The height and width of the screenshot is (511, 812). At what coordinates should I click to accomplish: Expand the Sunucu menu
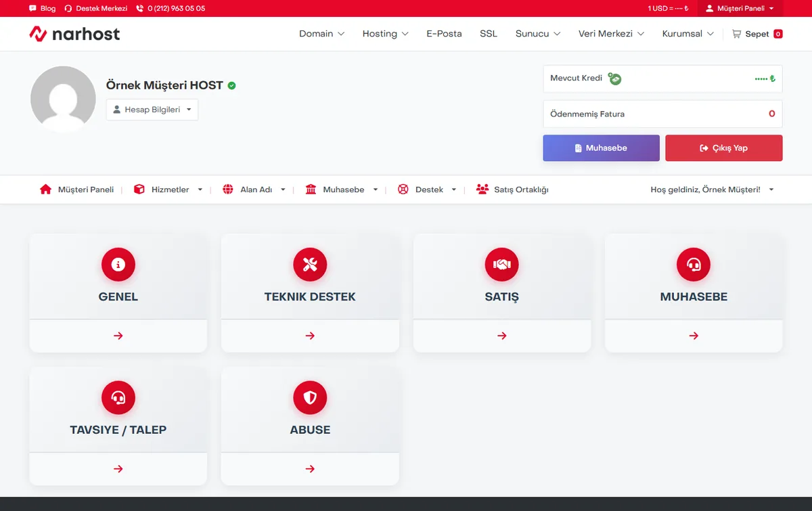(538, 34)
